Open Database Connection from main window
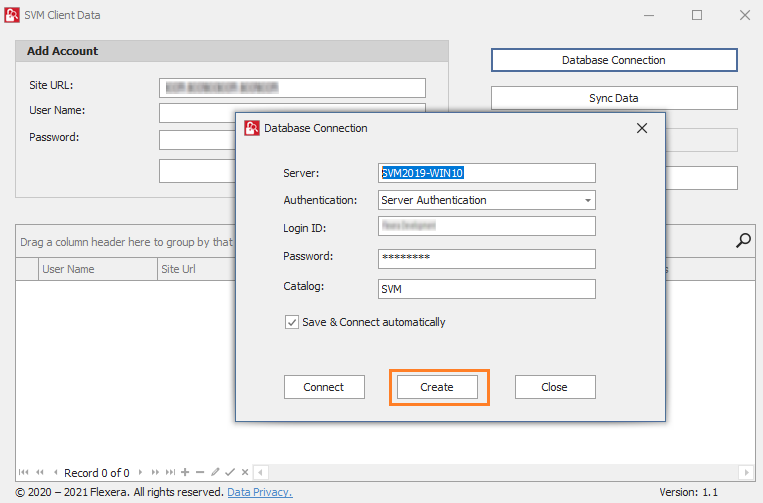This screenshot has width=763, height=503. coord(614,60)
